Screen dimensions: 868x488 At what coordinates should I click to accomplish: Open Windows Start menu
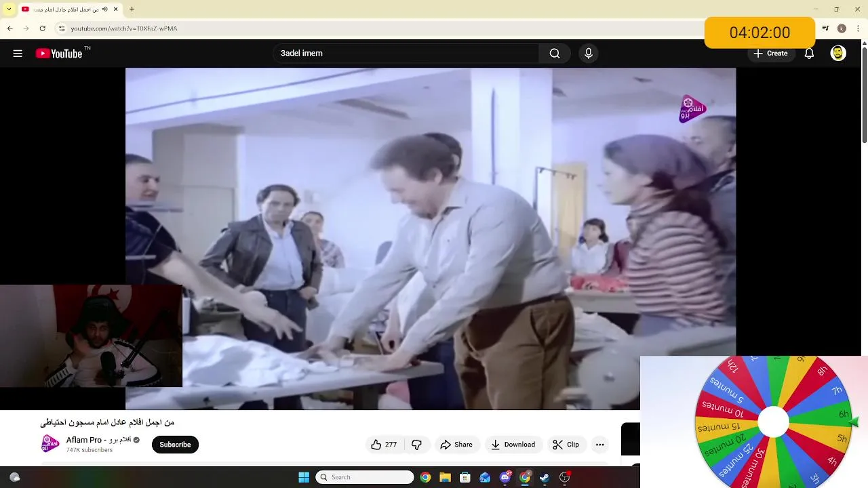304,477
